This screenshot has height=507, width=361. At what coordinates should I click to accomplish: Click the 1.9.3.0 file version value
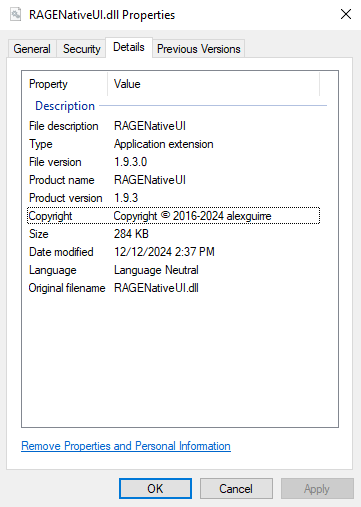coord(130,162)
